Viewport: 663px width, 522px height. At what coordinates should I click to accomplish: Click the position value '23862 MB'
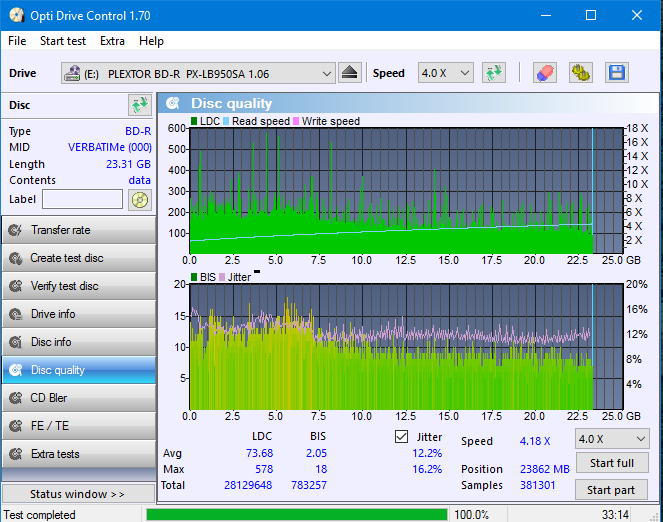tap(545, 469)
